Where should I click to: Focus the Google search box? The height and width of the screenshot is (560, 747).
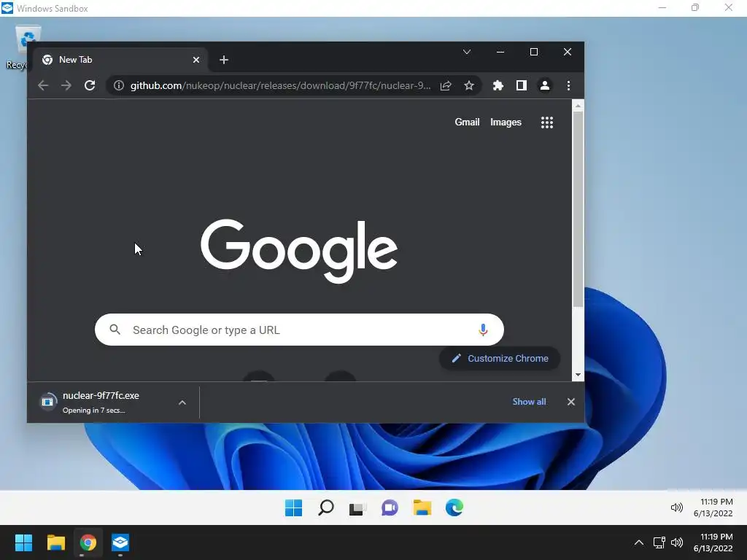point(299,330)
